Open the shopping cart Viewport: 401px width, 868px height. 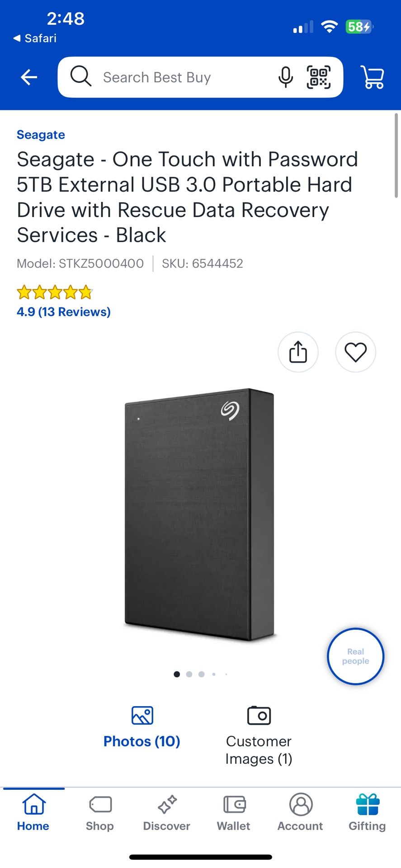[372, 77]
